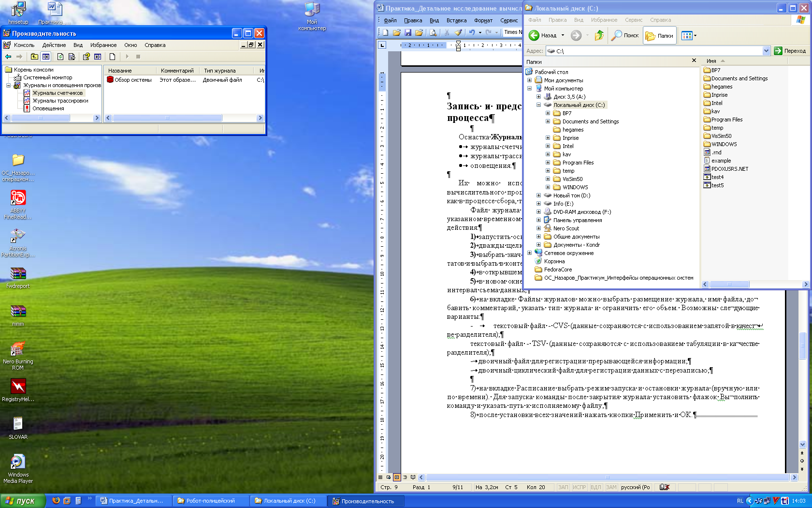Viewport: 812px width, 508px height.
Task: Click the spelling check status icon in Word status bar
Action: tap(665, 487)
